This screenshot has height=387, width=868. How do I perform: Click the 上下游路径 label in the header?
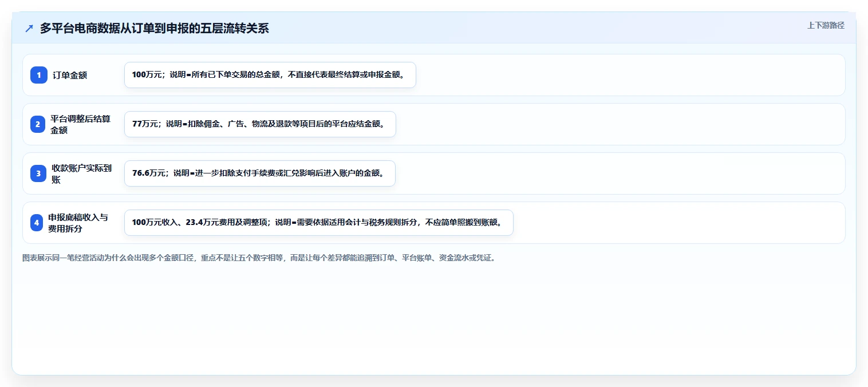tap(826, 25)
